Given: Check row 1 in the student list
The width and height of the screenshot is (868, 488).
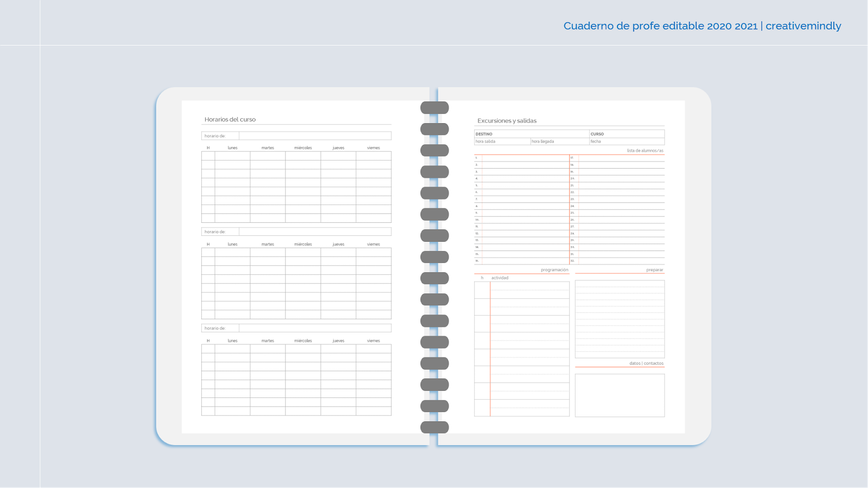Looking at the screenshot, I should pyautogui.click(x=521, y=158).
